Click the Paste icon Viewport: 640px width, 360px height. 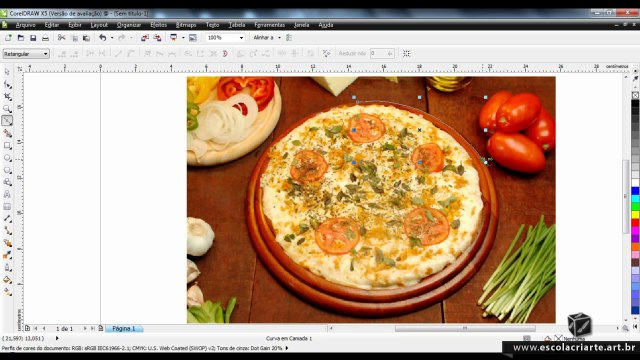87,38
